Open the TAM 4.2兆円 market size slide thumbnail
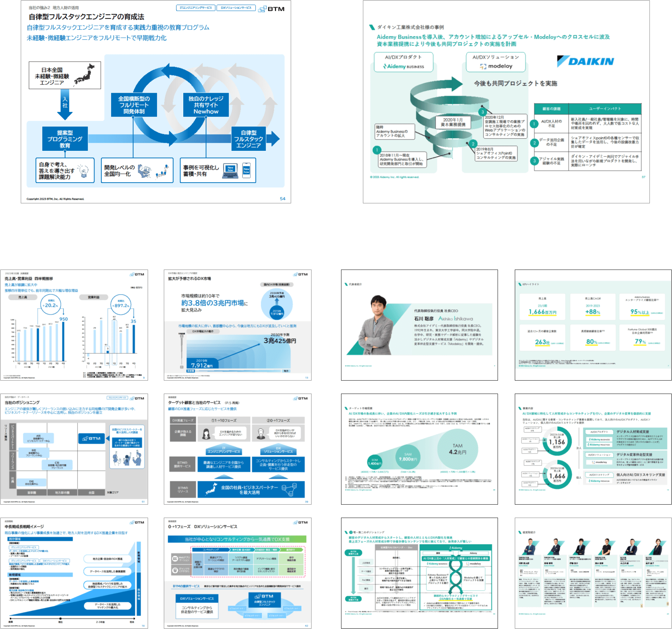Viewport: 672px width, 629px height. 419,449
